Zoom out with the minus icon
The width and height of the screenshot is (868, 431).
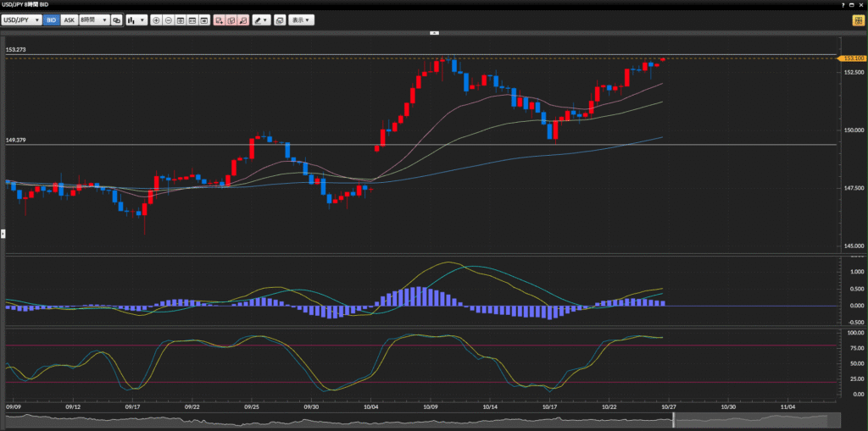[168, 19]
